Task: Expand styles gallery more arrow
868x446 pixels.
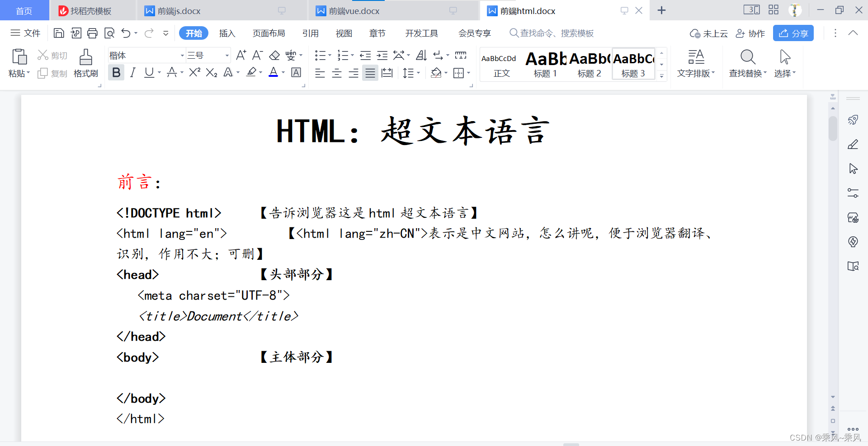Action: 662,76
